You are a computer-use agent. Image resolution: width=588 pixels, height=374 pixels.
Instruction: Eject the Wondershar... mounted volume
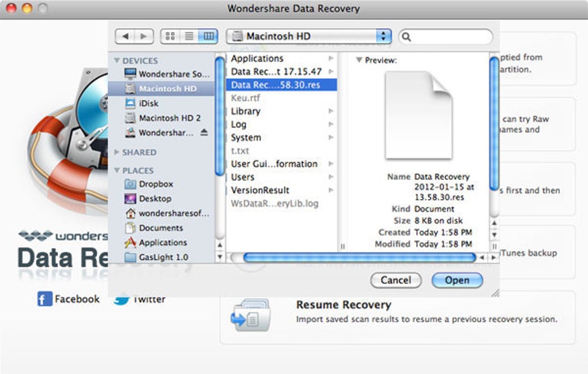(204, 132)
